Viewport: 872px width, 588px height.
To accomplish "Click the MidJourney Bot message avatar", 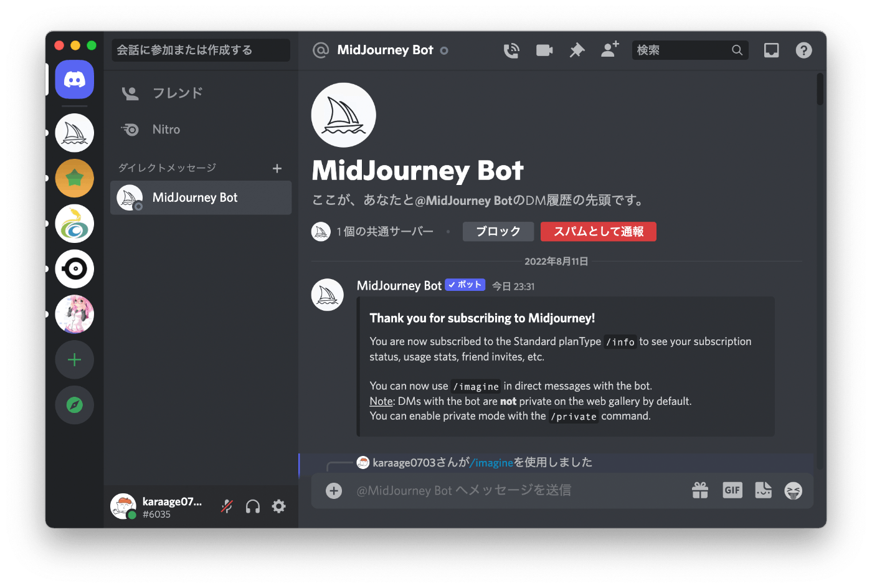I will click(328, 295).
